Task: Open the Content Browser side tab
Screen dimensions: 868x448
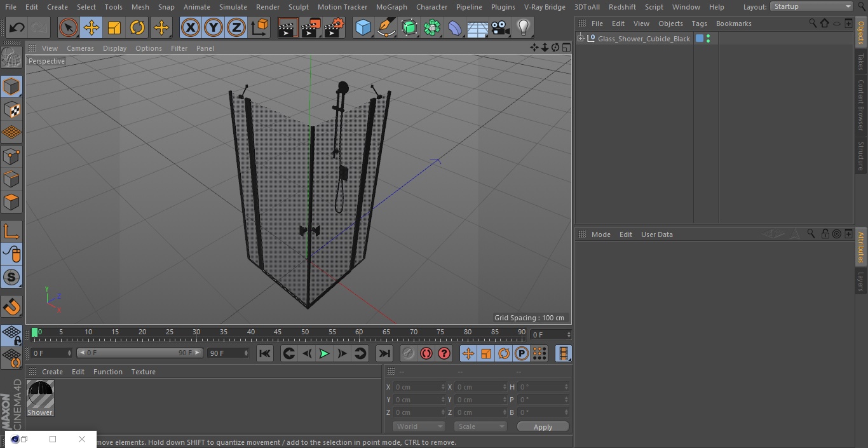Action: click(861, 105)
